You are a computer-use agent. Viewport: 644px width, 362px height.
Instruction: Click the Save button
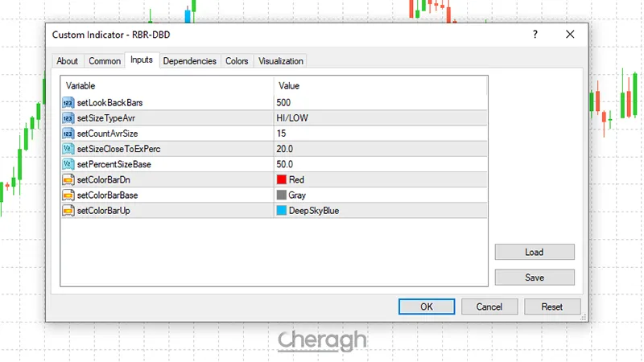click(x=535, y=278)
